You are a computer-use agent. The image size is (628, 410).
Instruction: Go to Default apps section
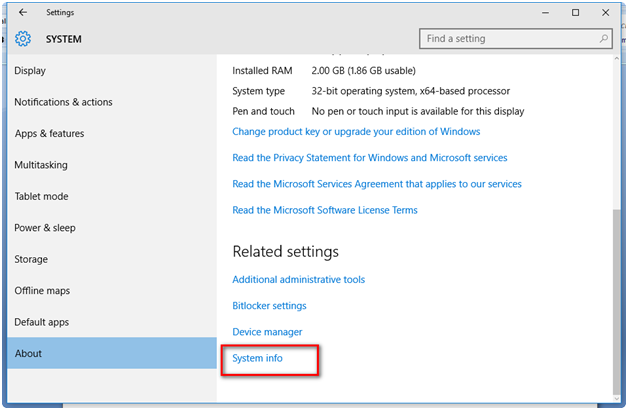[42, 322]
